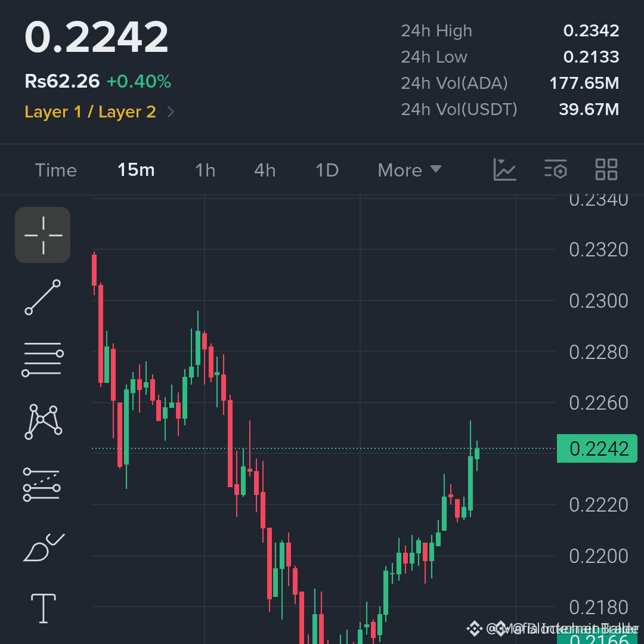Image resolution: width=644 pixels, height=644 pixels.
Task: Select the crosshair cursor tool
Action: 43,235
